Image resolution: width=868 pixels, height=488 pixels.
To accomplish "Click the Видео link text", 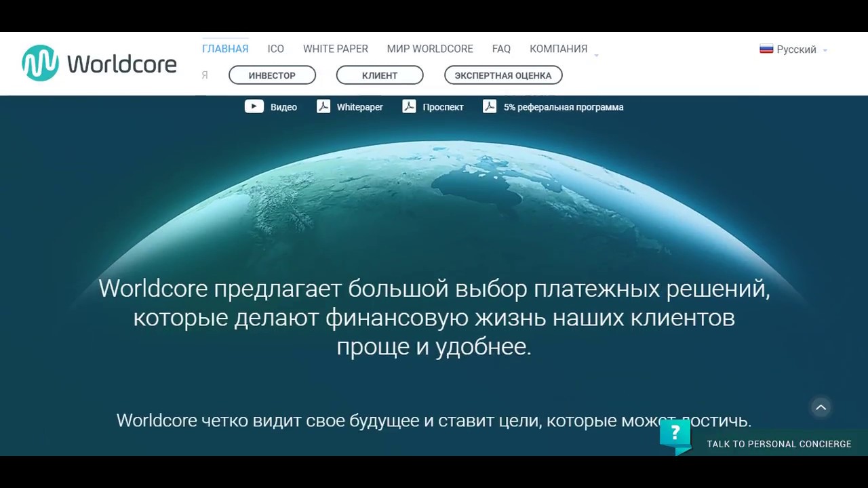I will point(283,107).
